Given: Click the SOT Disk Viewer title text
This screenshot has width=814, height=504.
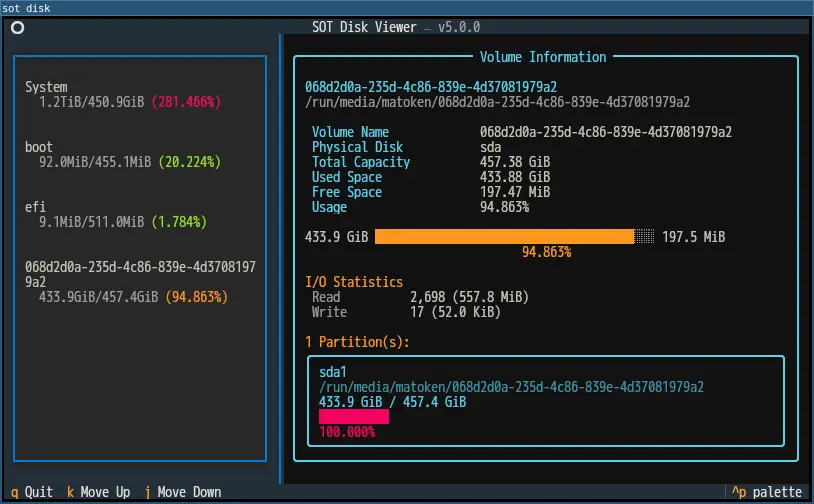Looking at the screenshot, I should pos(364,27).
